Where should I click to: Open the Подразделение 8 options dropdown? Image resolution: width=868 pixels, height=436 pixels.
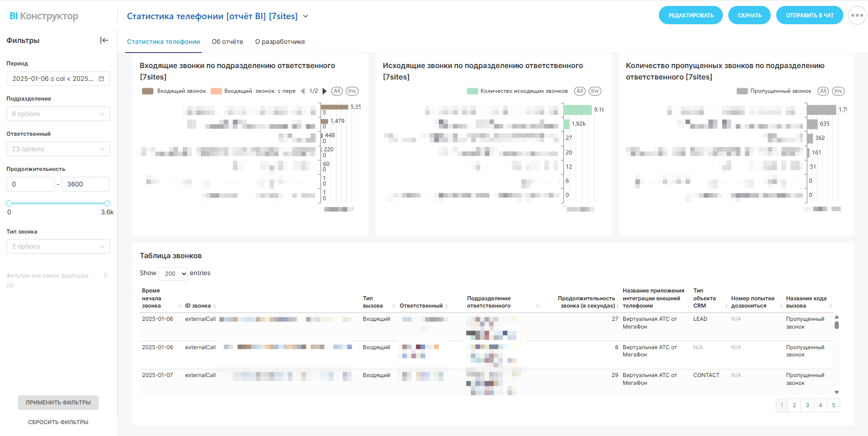58,114
